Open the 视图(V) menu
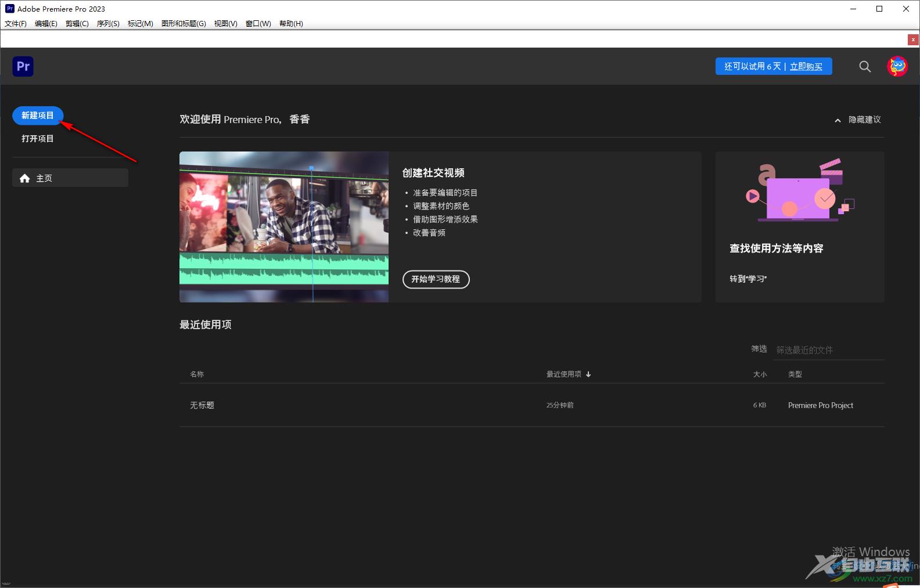 pyautogui.click(x=225, y=24)
